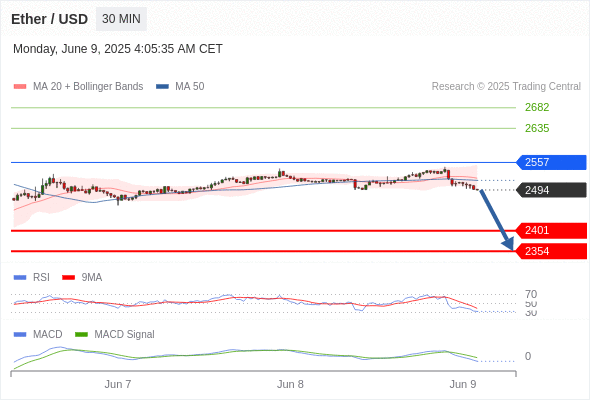Screen dimensions: 590x400
Task: Click the 9MA red legend marker
Action: (68, 278)
